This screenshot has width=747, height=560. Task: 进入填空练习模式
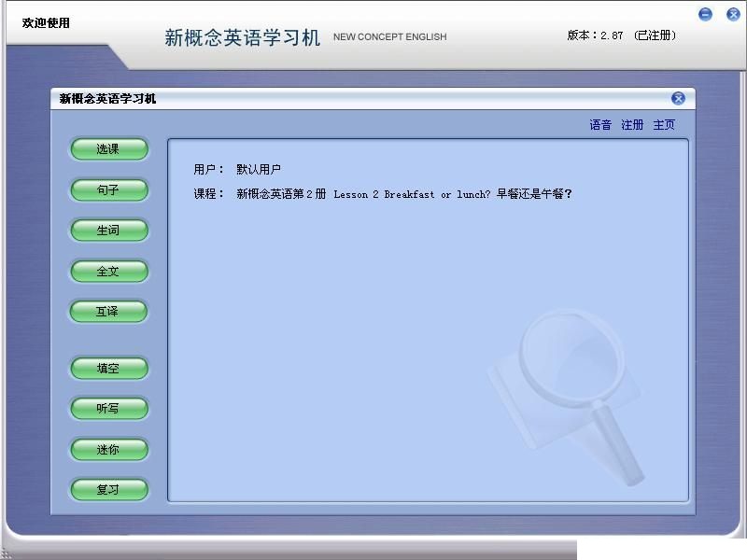(x=108, y=369)
